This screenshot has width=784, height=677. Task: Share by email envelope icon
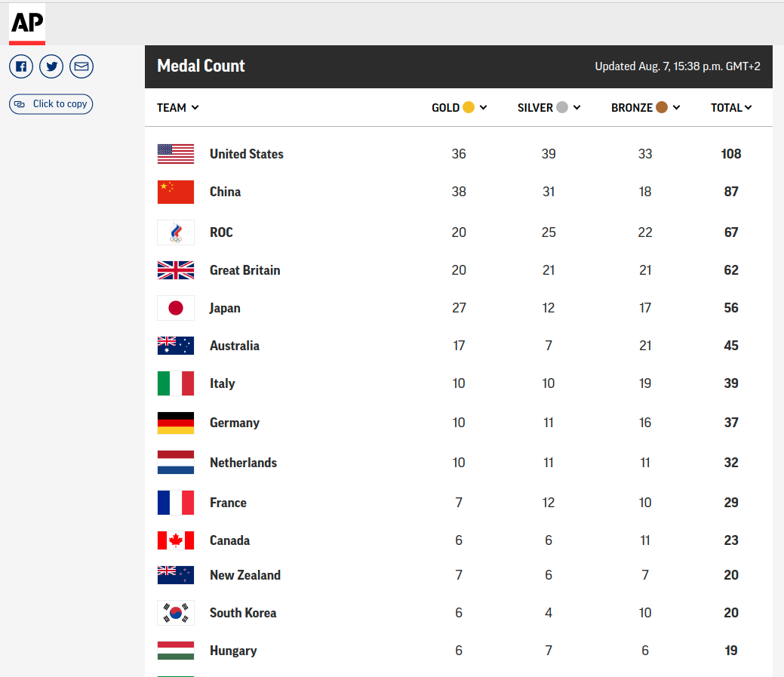pos(81,66)
